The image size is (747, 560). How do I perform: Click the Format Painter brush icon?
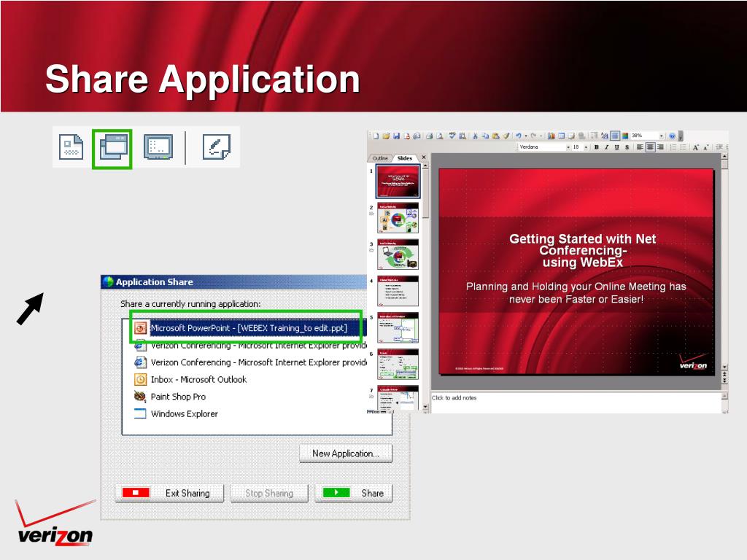coord(506,136)
